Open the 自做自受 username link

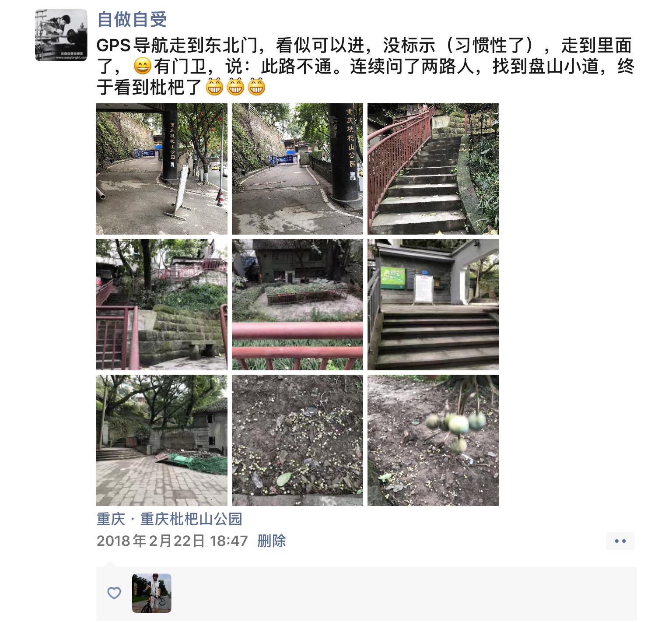click(x=132, y=19)
